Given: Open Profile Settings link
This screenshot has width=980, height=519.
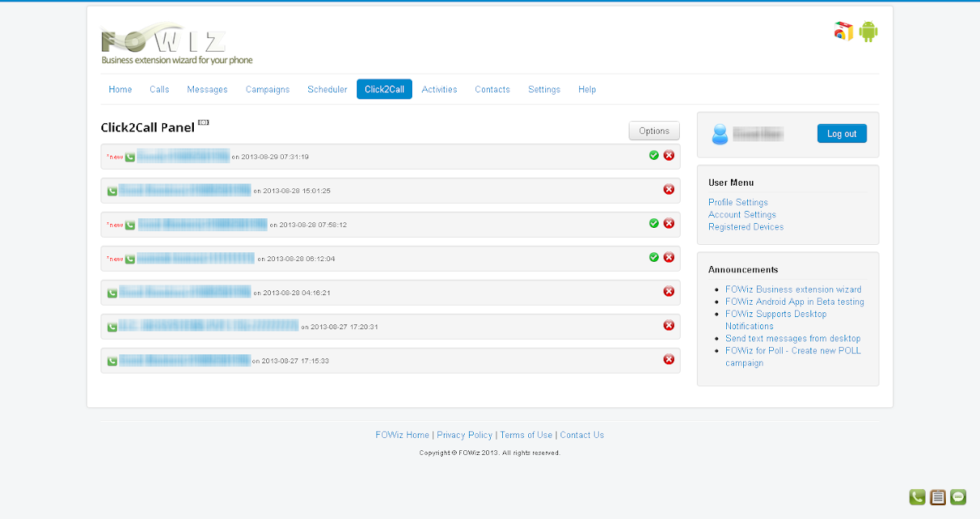Looking at the screenshot, I should click(738, 203).
